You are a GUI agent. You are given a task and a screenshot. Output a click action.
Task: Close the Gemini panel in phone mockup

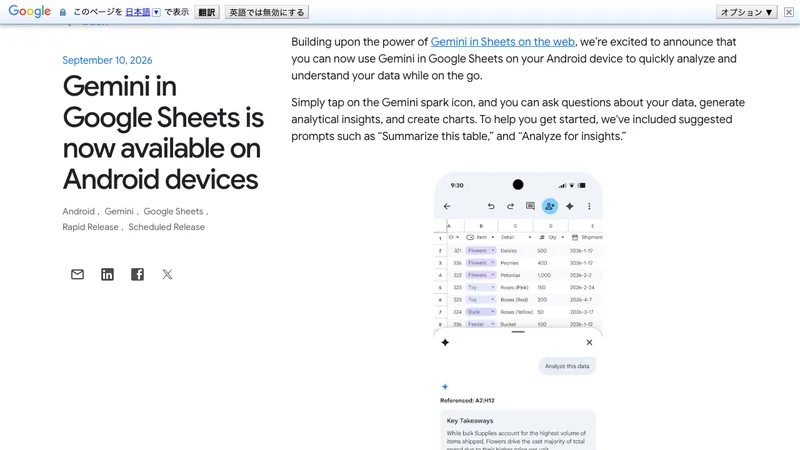coord(589,342)
